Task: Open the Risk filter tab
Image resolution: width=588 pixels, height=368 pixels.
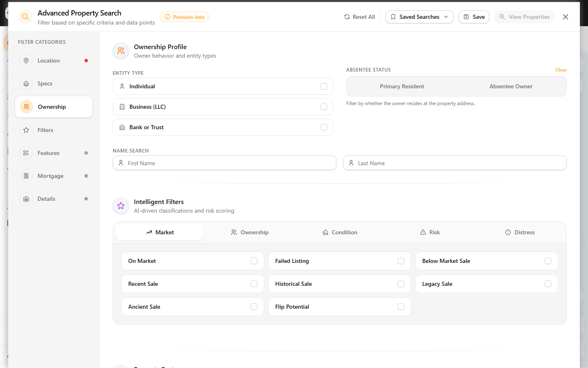Action: [x=430, y=232]
